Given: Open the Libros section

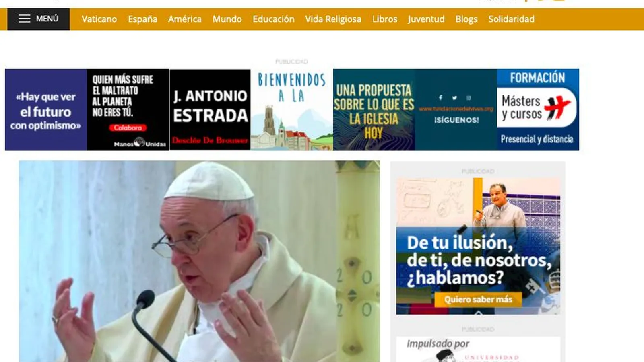Looking at the screenshot, I should click(384, 19).
